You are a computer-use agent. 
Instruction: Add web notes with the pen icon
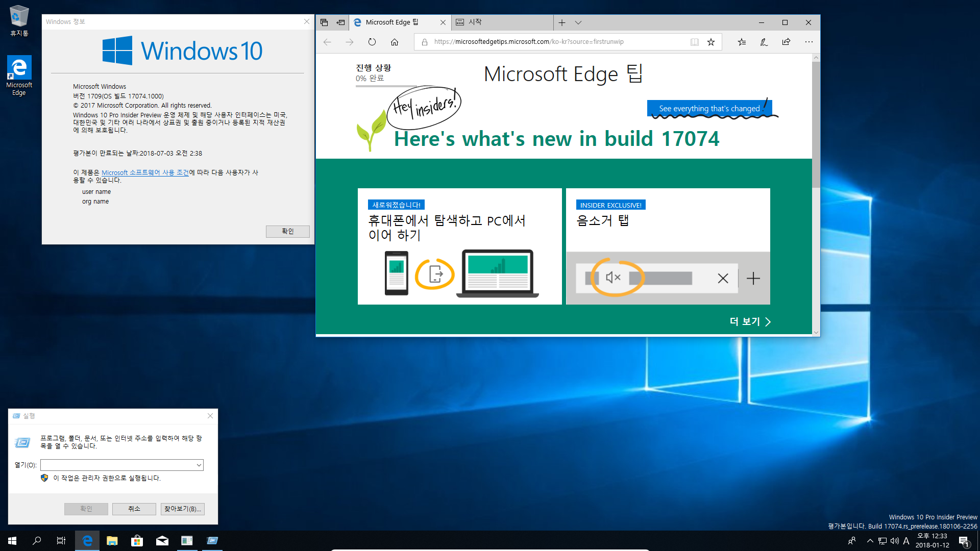(x=764, y=42)
